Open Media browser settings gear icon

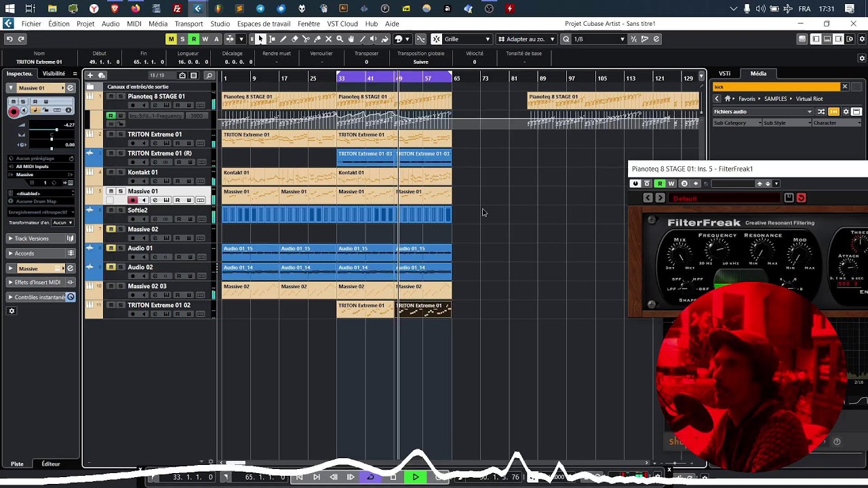coord(846,111)
